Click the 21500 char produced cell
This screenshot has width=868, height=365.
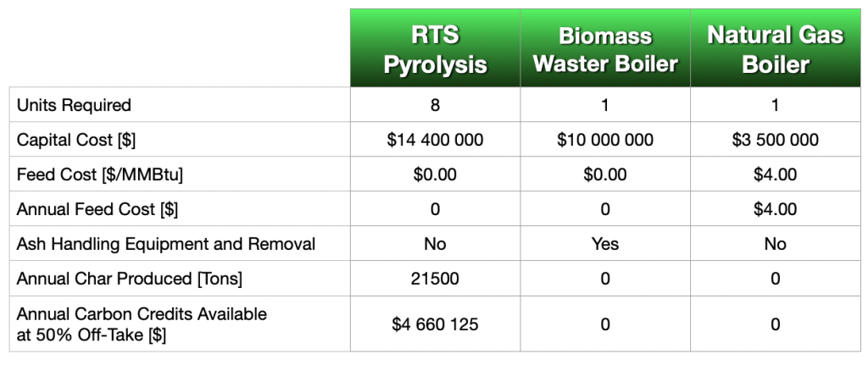coord(435,278)
